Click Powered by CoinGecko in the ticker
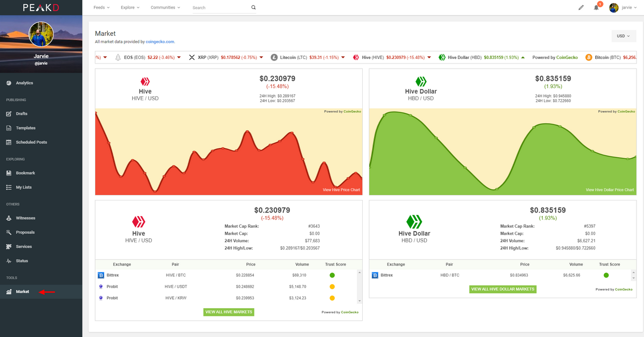 pos(555,57)
